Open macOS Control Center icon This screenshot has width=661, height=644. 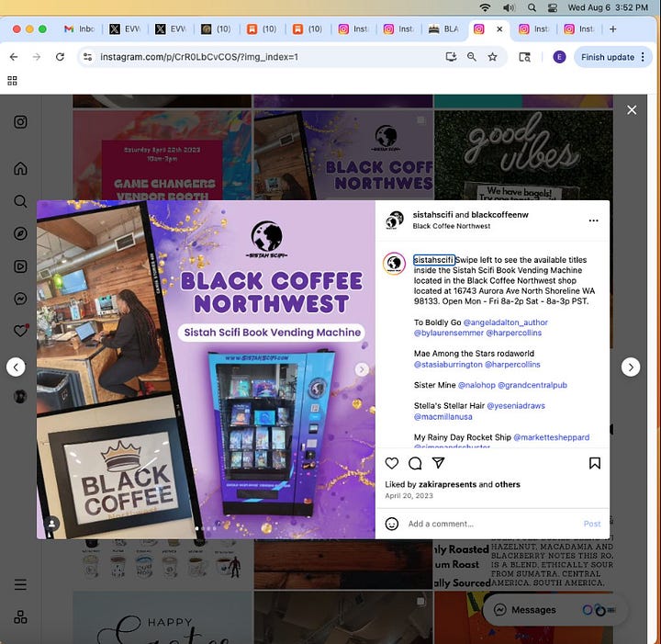[553, 7]
